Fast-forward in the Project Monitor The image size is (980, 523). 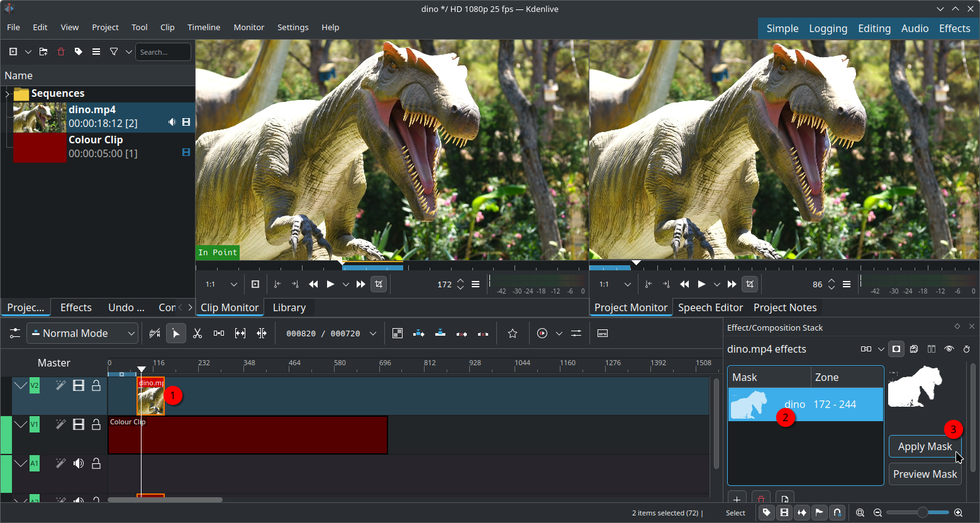(x=732, y=284)
